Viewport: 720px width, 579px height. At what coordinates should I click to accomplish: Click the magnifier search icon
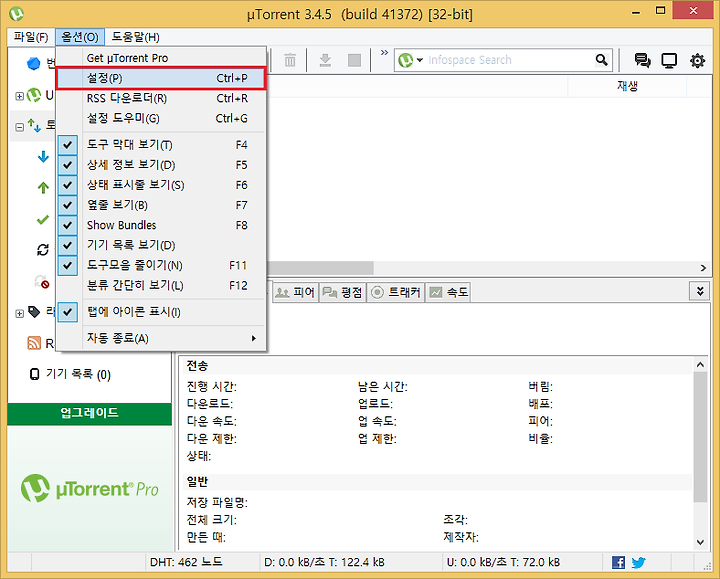coord(602,60)
